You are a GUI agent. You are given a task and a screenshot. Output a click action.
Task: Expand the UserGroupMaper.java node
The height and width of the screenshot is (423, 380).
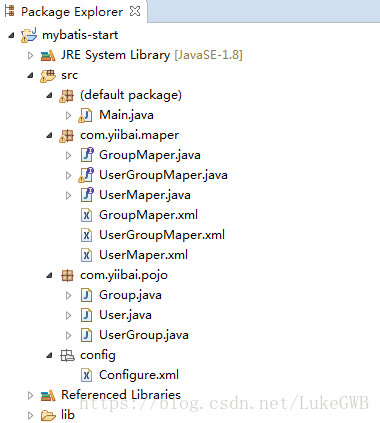coord(68,175)
